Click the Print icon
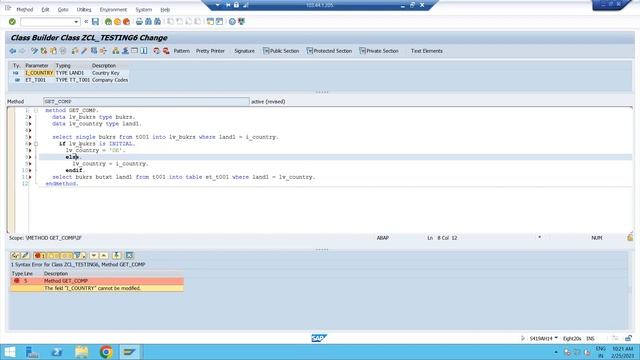 pyautogui.click(x=139, y=22)
